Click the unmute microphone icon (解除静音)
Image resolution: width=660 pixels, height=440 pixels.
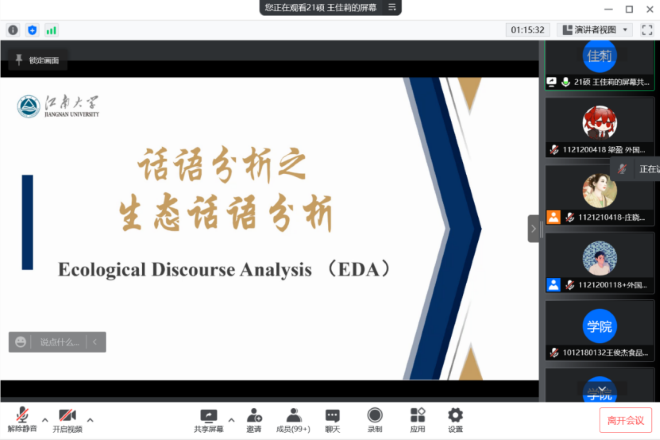pos(19,416)
